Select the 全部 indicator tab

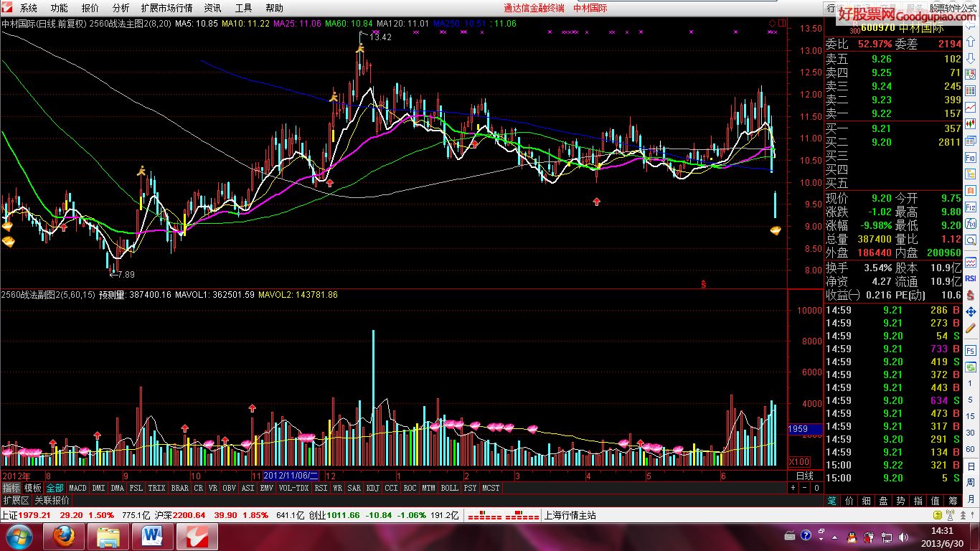point(55,488)
